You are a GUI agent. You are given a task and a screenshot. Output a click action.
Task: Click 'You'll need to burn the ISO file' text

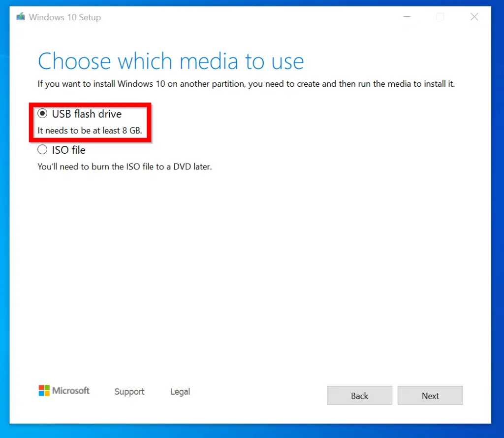(125, 167)
